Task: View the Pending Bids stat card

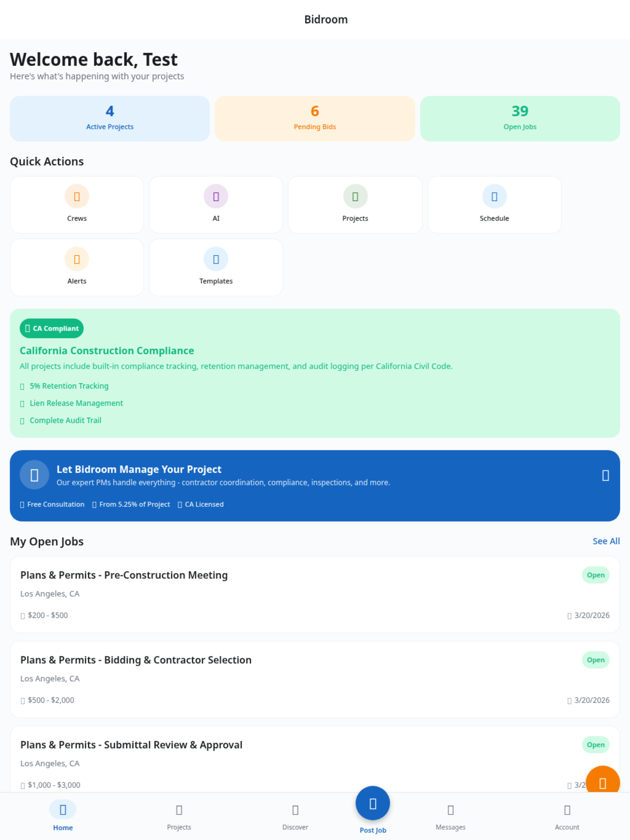Action: pos(315,118)
